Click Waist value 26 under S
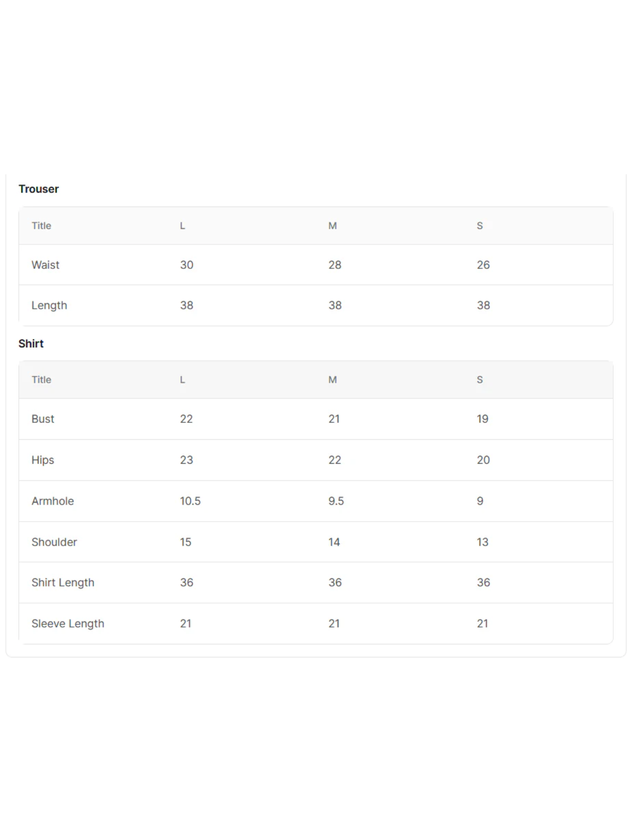 coord(483,265)
